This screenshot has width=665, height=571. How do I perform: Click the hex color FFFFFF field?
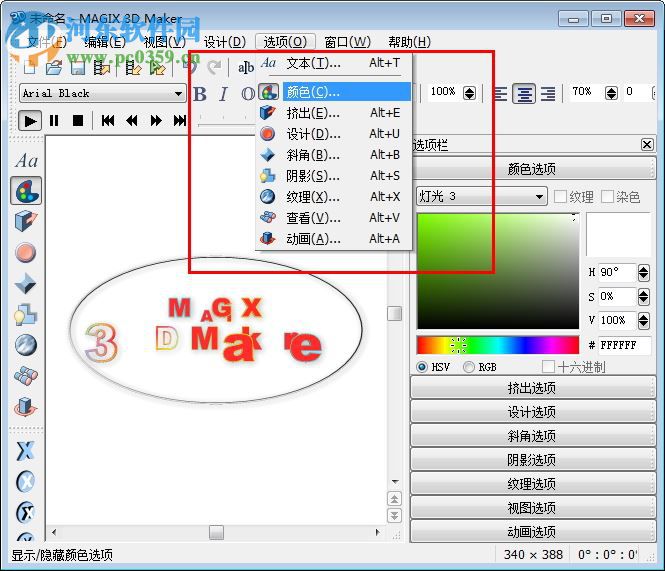coord(624,345)
